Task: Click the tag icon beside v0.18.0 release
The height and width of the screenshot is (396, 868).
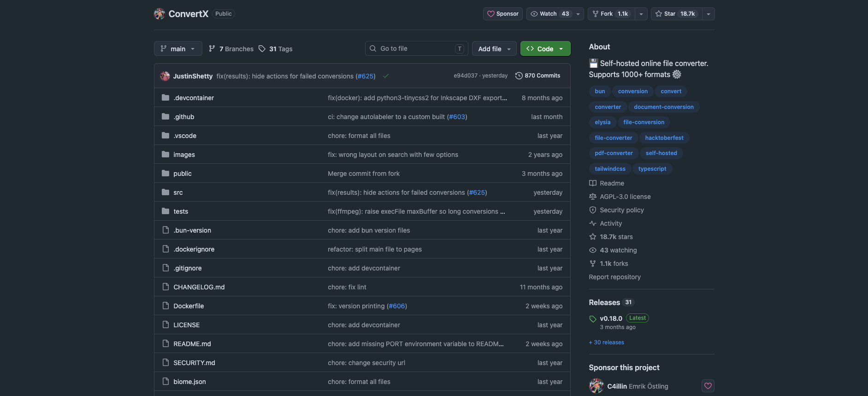Action: [x=593, y=319]
